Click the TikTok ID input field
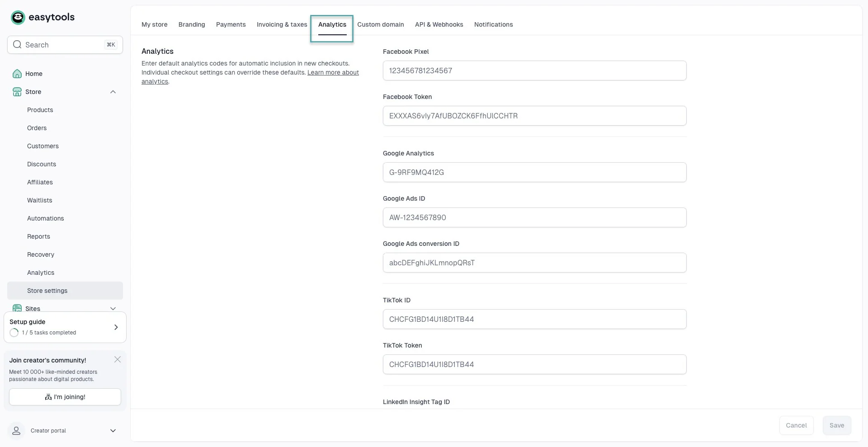The width and height of the screenshot is (868, 447). point(535,319)
